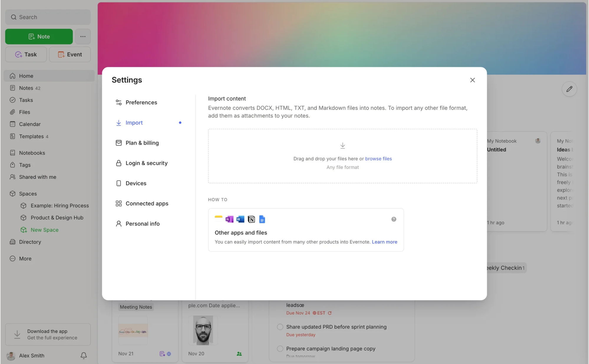Click the browse files link
Screen dimensions: 589x364
pos(378,158)
